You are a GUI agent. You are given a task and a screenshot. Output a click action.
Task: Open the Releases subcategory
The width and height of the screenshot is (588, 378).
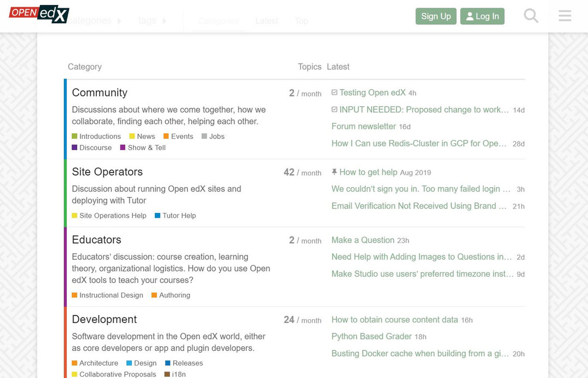pos(184,363)
